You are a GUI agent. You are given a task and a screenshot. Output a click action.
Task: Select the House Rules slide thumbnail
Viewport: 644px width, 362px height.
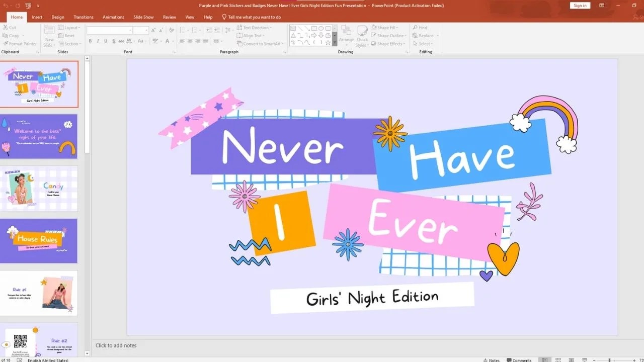click(39, 241)
